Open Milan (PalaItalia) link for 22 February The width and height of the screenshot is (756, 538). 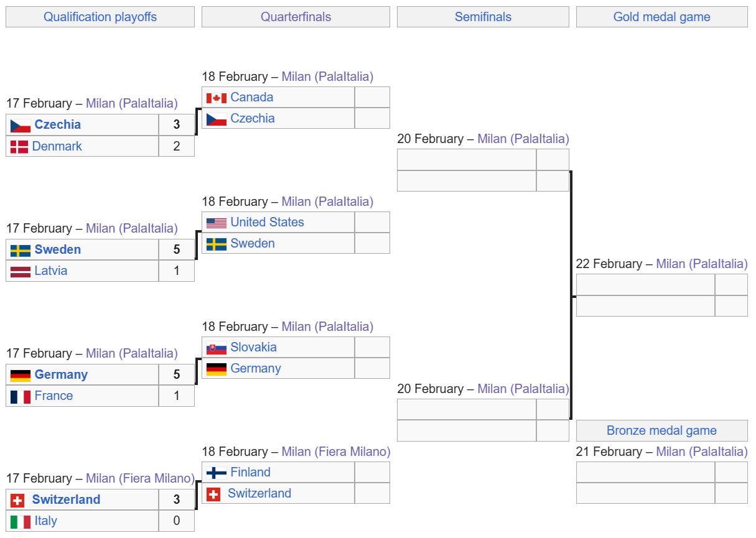tap(701, 264)
